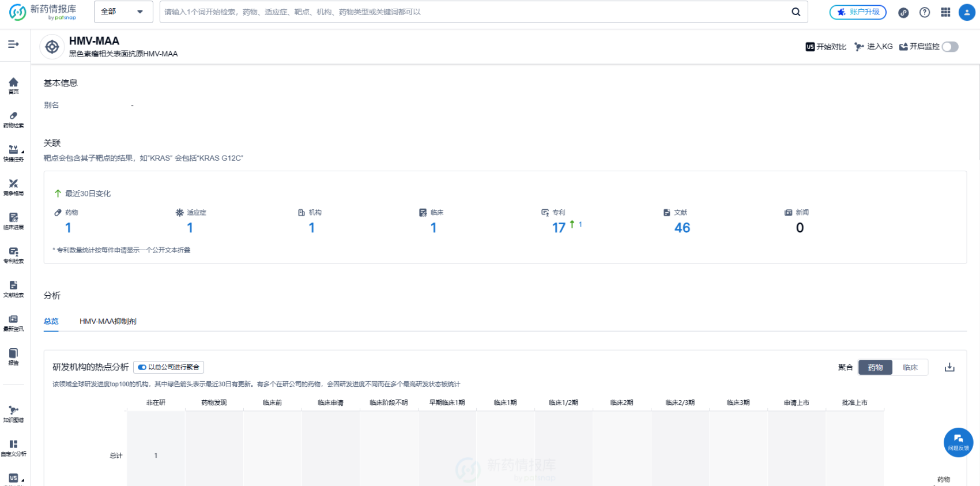980x486 pixels.
Task: Switch aggregation to 临床
Action: click(910, 367)
